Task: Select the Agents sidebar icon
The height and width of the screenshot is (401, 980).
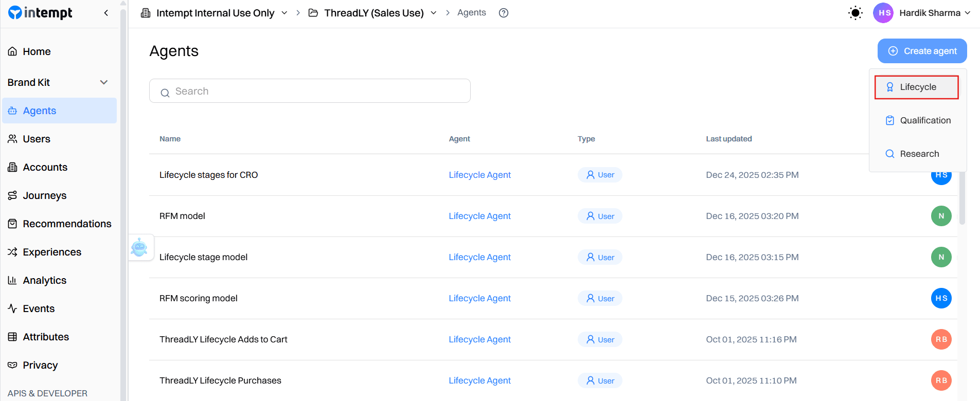Action: 12,111
